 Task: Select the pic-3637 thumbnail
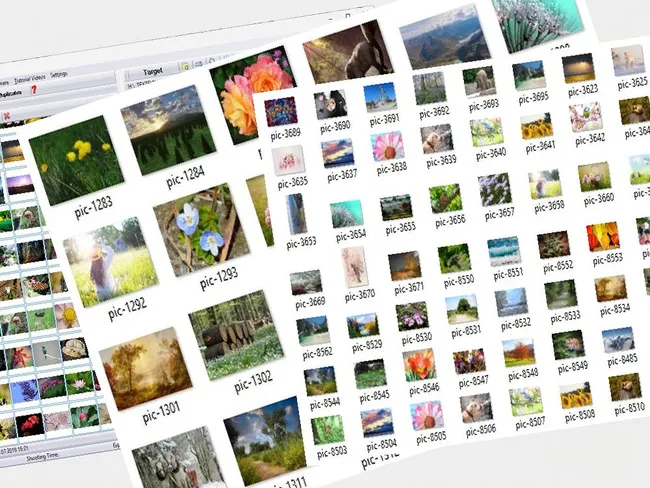pos(338,153)
